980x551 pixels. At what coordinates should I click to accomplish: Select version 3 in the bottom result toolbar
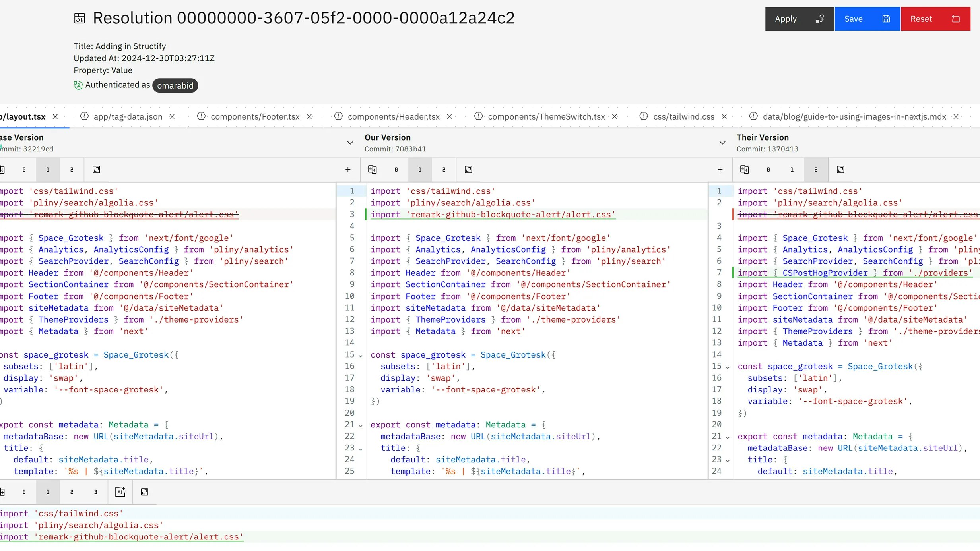point(96,492)
